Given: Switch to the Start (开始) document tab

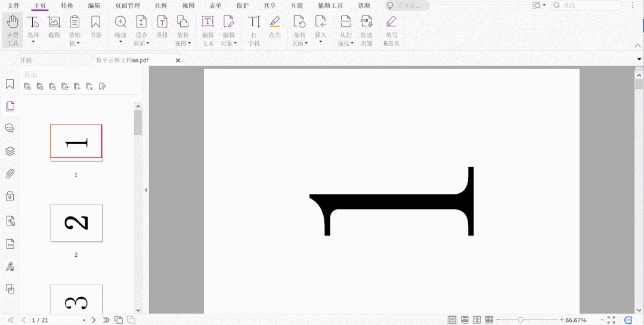Looking at the screenshot, I should [x=26, y=60].
